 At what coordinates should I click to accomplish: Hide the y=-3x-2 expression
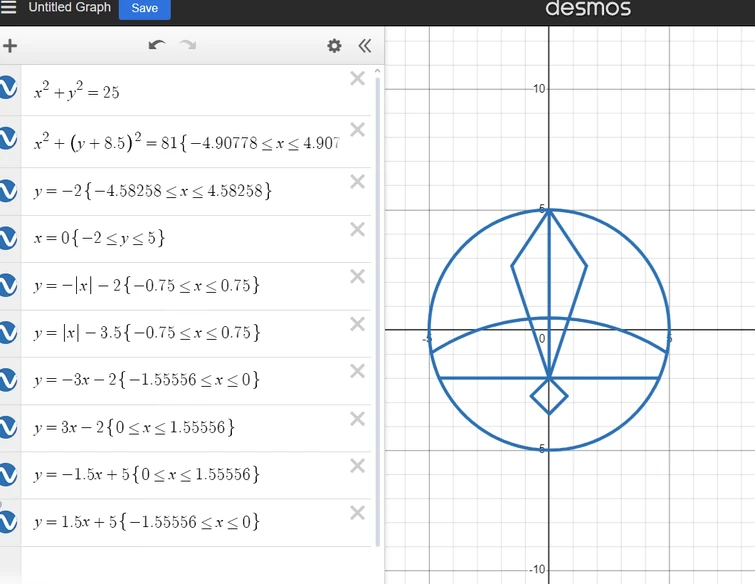pos(8,380)
